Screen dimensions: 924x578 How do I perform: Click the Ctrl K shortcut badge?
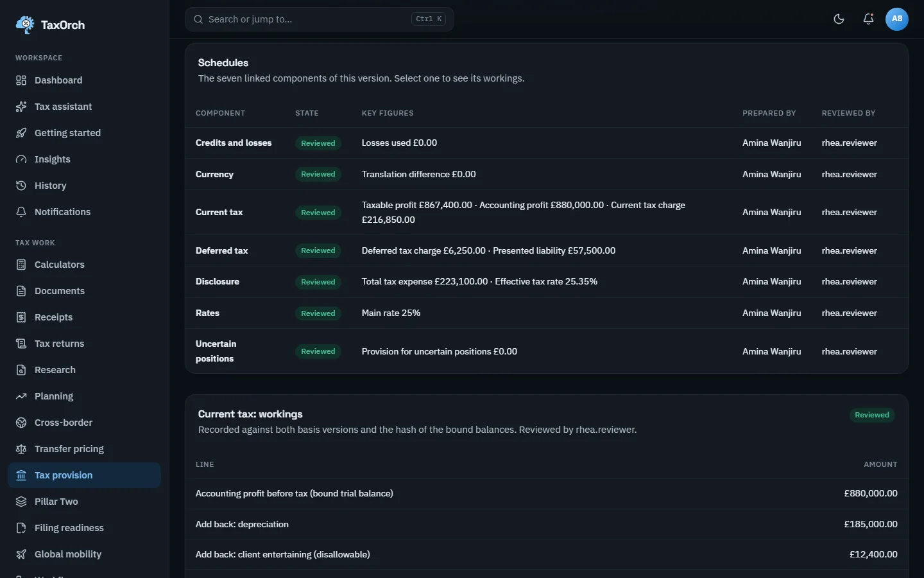[x=429, y=19]
